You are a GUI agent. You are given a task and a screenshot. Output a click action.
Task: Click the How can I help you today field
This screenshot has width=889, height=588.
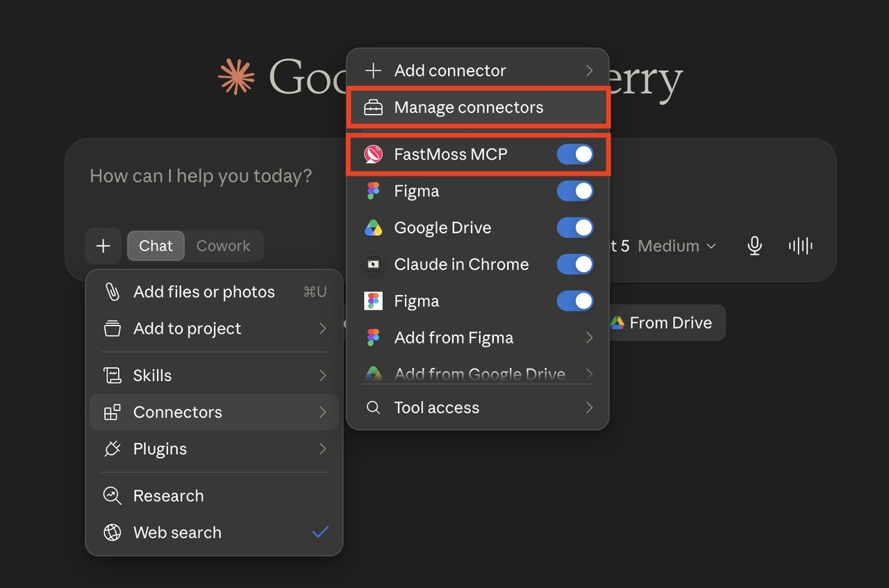coord(201,176)
